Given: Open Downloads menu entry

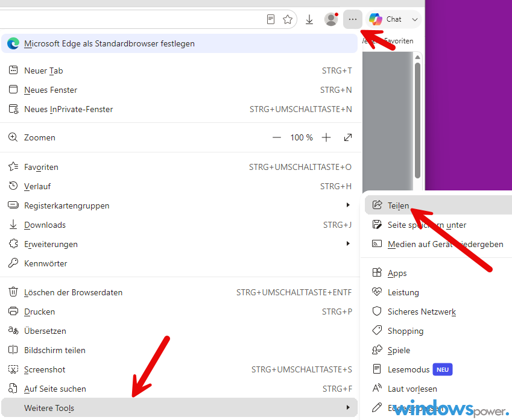Looking at the screenshot, I should (179, 225).
